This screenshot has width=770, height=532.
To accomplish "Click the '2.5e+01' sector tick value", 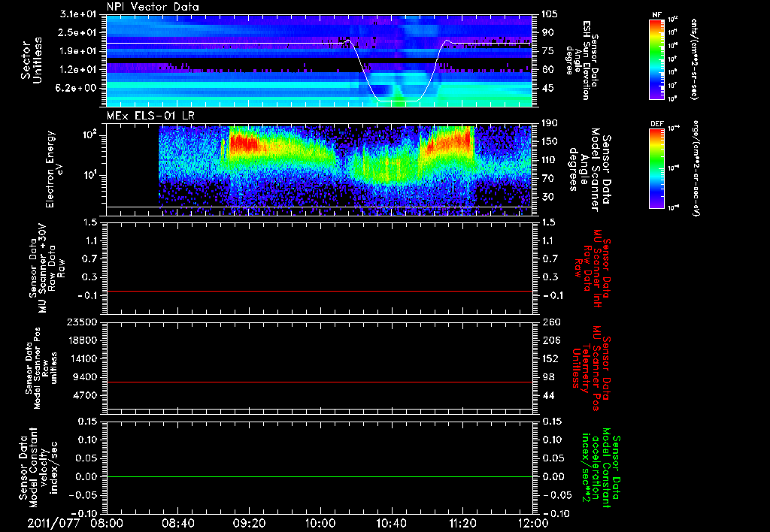I will pos(78,32).
